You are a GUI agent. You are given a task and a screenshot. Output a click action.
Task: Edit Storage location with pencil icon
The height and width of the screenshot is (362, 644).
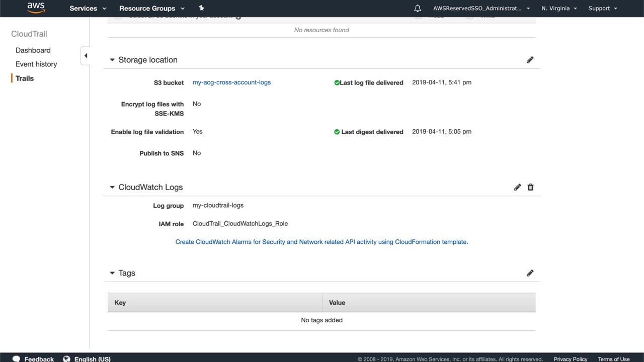click(530, 60)
